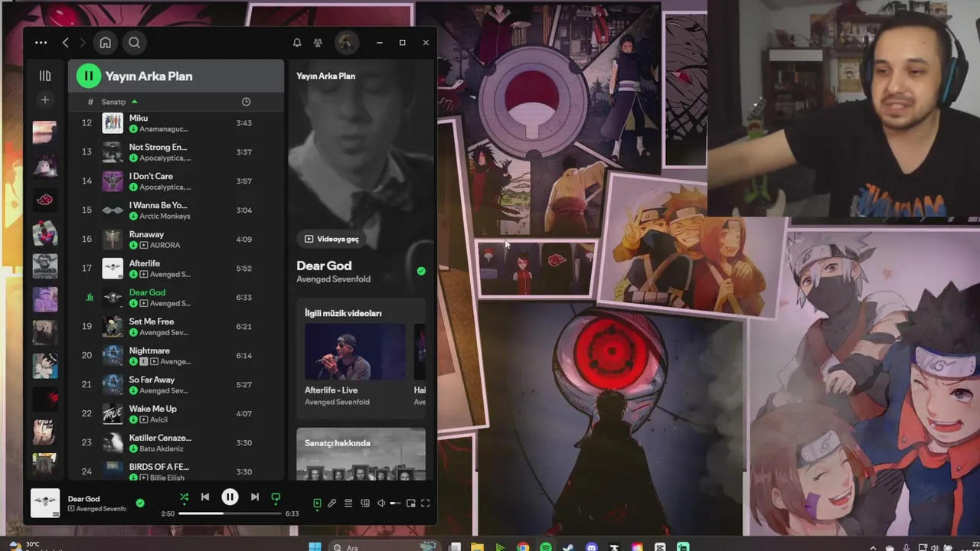Select the Miku track
980x551 pixels.
click(177, 122)
